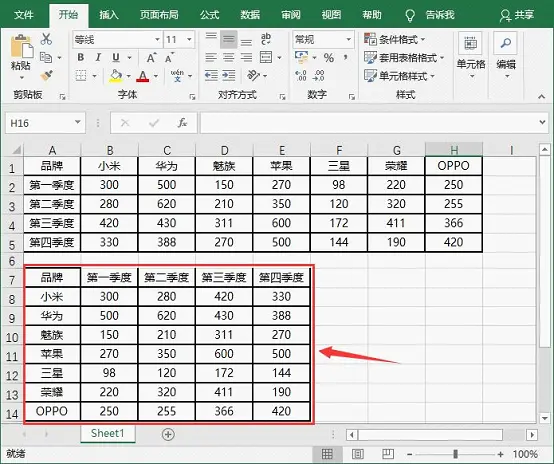Apply percent style
This screenshot has height=464, width=554.
click(x=329, y=58)
